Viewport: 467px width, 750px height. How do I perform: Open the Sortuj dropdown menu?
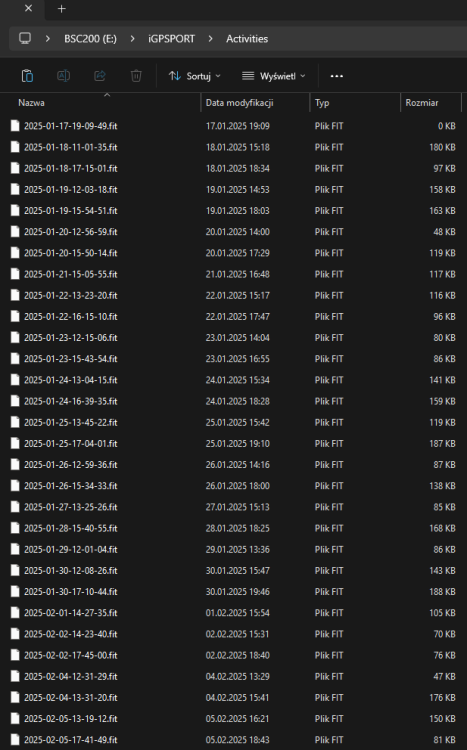tap(195, 76)
